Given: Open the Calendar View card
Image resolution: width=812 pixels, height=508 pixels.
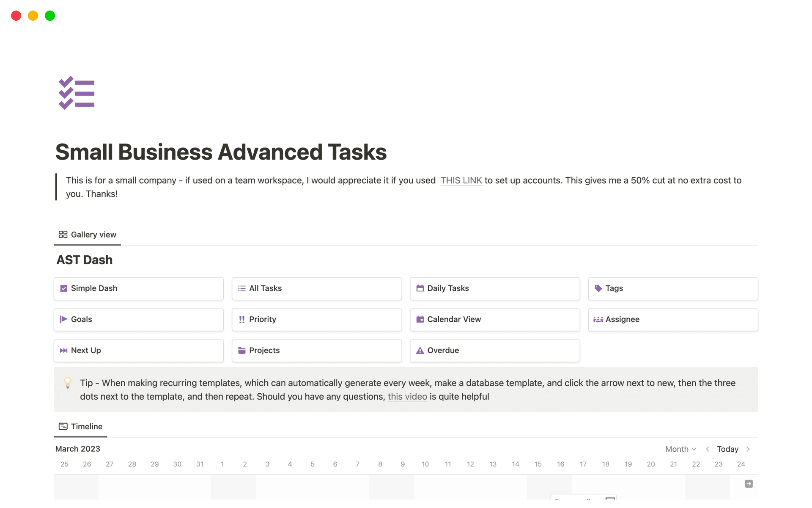Looking at the screenshot, I should (x=495, y=320).
